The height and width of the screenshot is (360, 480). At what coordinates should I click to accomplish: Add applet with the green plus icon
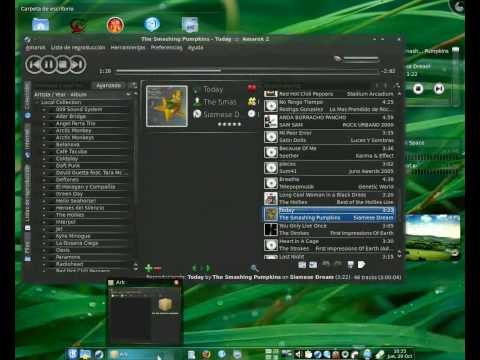148,268
